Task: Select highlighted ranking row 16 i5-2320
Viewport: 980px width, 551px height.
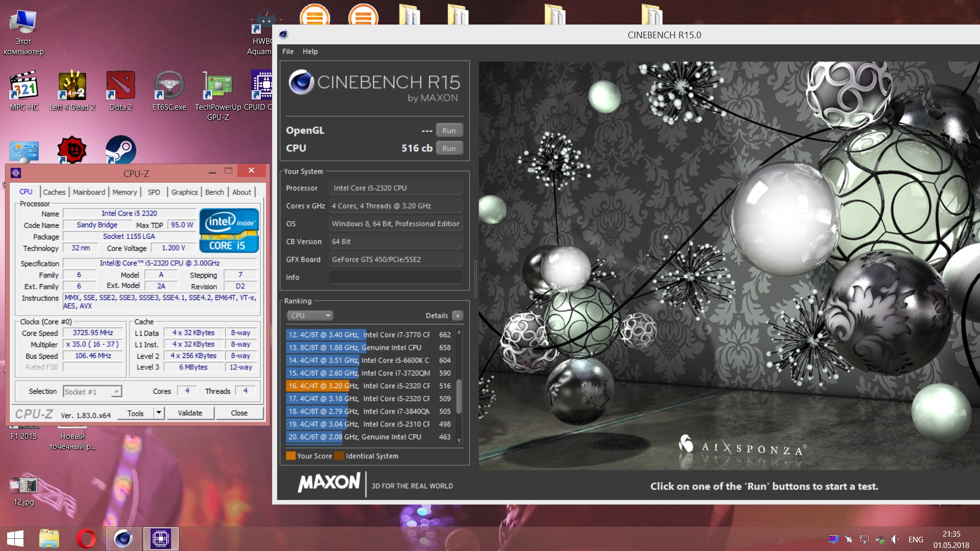Action: pos(370,386)
